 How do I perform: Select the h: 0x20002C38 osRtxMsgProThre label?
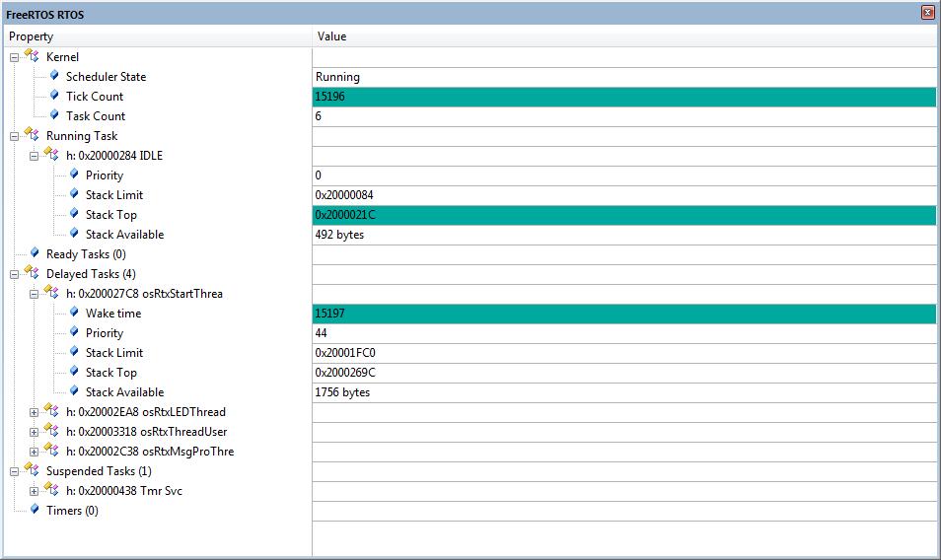click(x=150, y=453)
